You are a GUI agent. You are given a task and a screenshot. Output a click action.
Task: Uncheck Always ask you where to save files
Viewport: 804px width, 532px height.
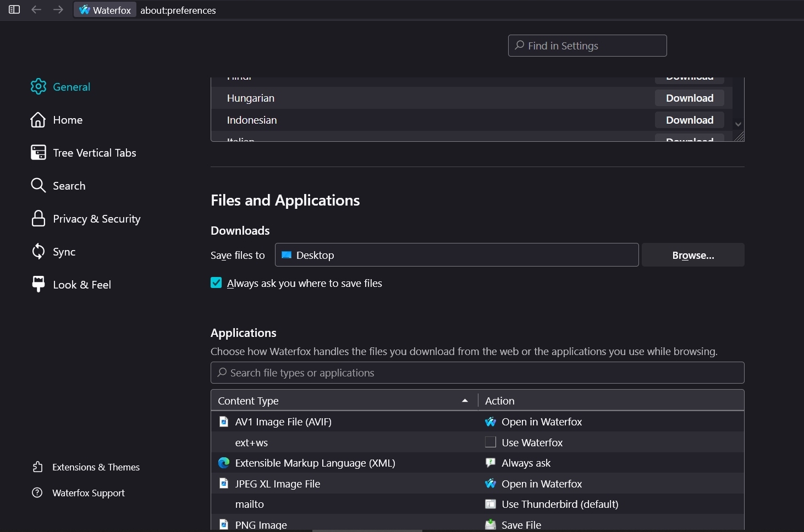pyautogui.click(x=216, y=283)
